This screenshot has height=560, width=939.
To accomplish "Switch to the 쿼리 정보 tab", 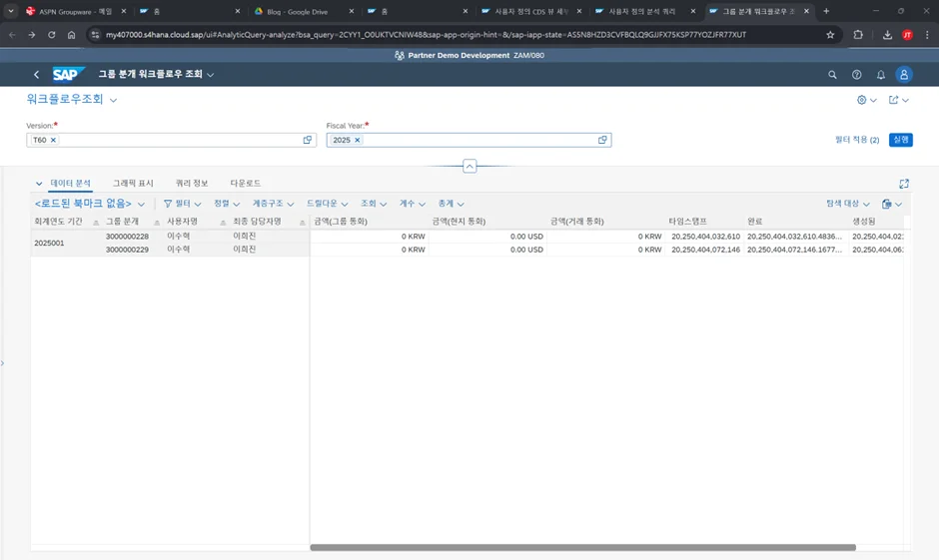I will pos(192,184).
